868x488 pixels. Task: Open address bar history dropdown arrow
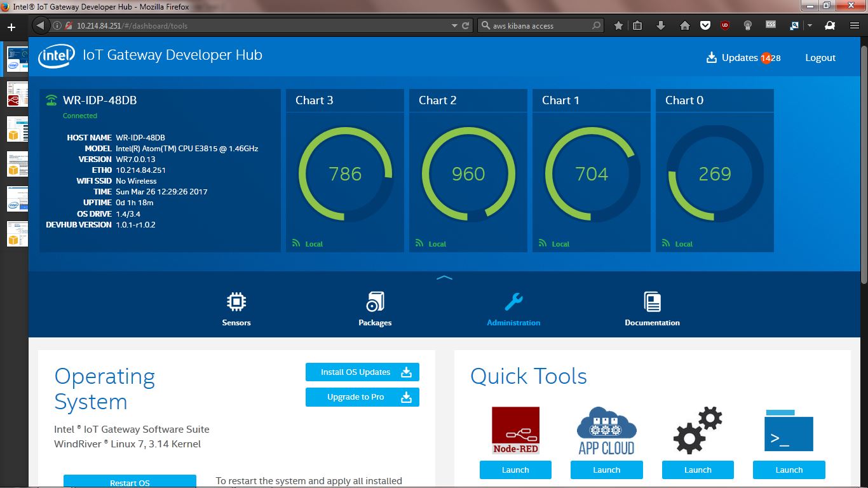[454, 26]
